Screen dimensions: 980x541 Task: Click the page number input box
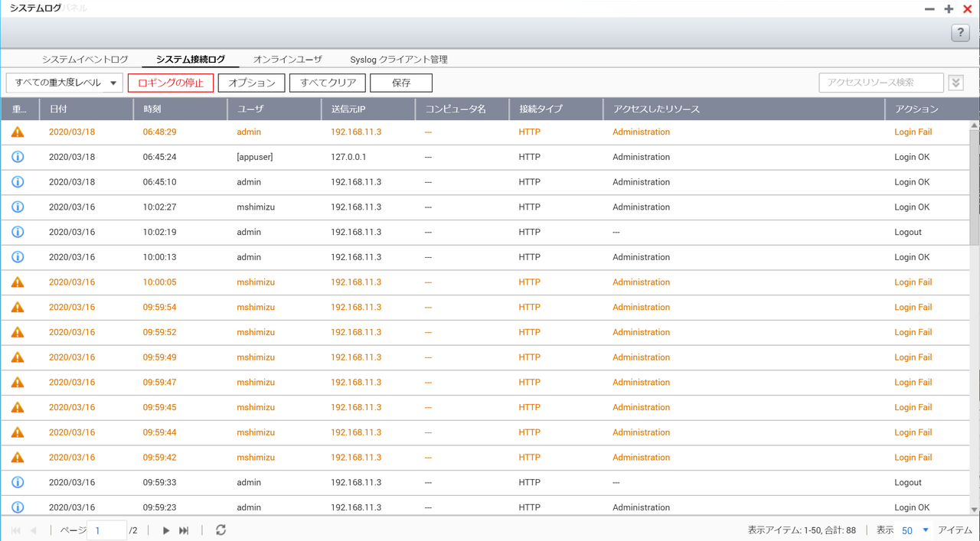(x=107, y=530)
